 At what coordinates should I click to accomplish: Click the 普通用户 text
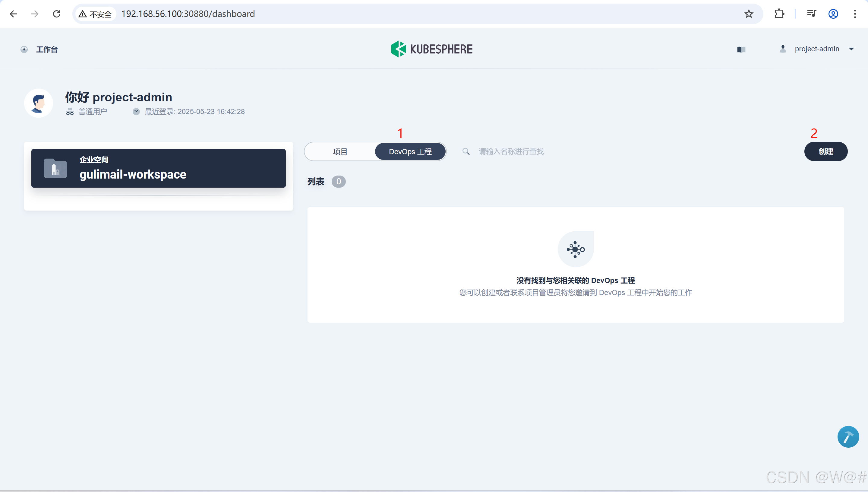tap(93, 112)
